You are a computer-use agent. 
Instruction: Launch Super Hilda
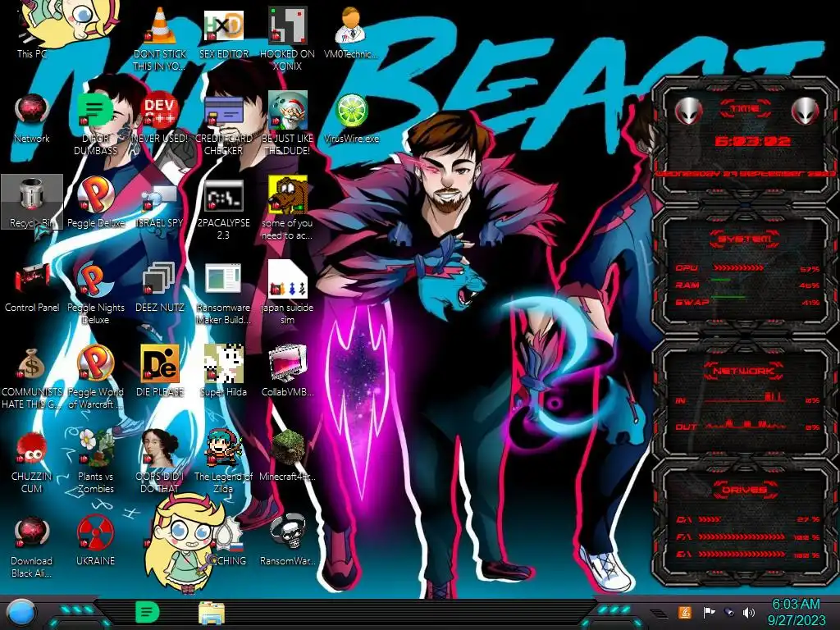pos(223,364)
